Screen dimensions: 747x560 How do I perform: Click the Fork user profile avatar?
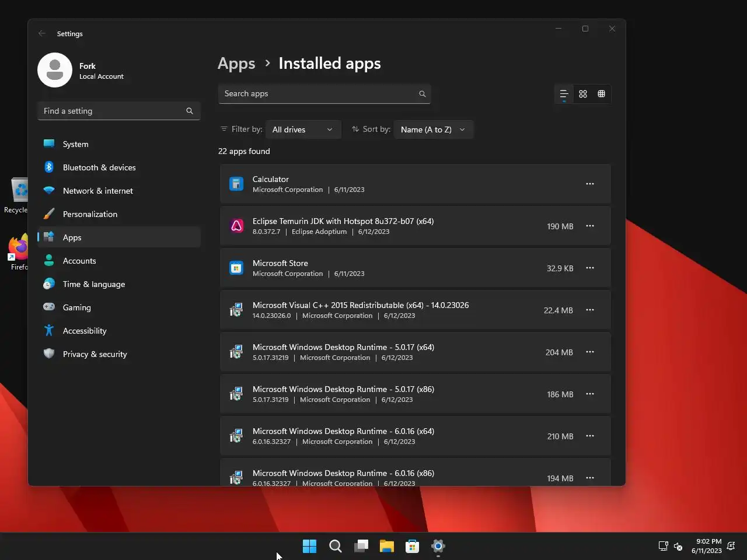point(55,70)
